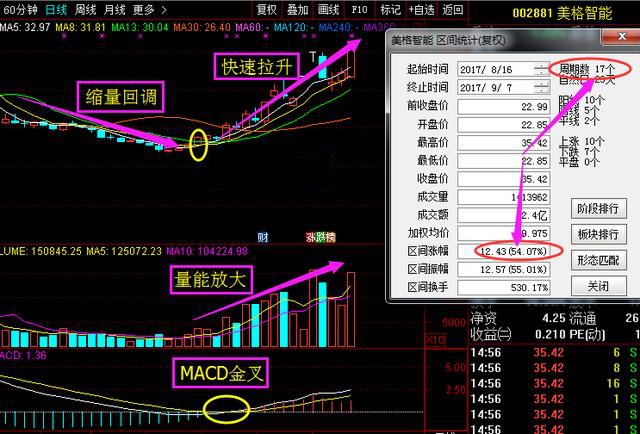This screenshot has height=434, width=640.
Task: Click the 阶段排行 button
Action: click(x=598, y=208)
